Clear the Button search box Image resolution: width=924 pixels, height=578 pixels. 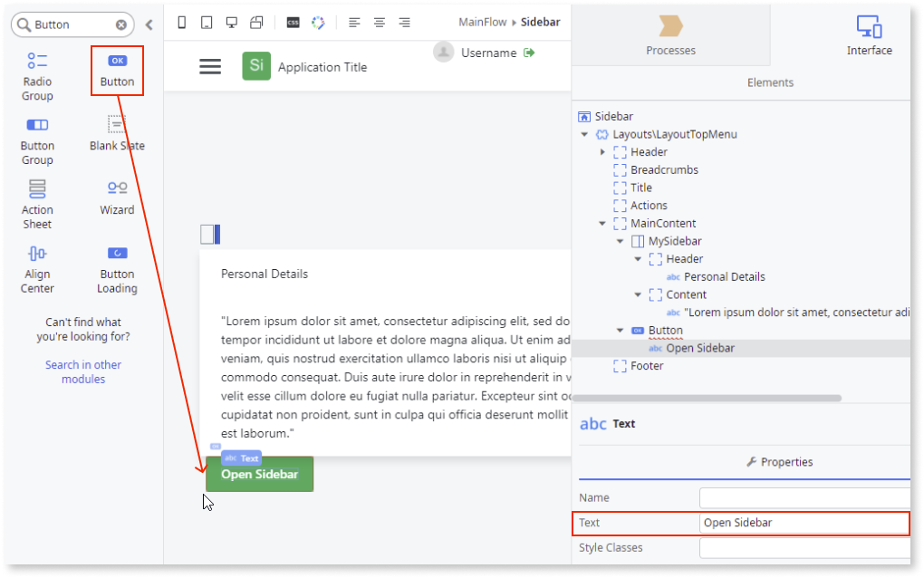120,24
